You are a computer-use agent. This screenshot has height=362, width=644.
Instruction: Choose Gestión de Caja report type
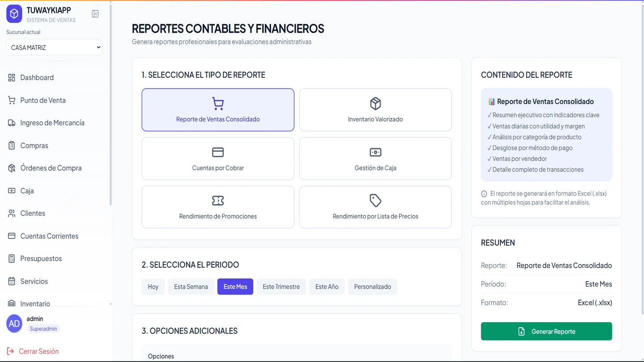click(376, 159)
